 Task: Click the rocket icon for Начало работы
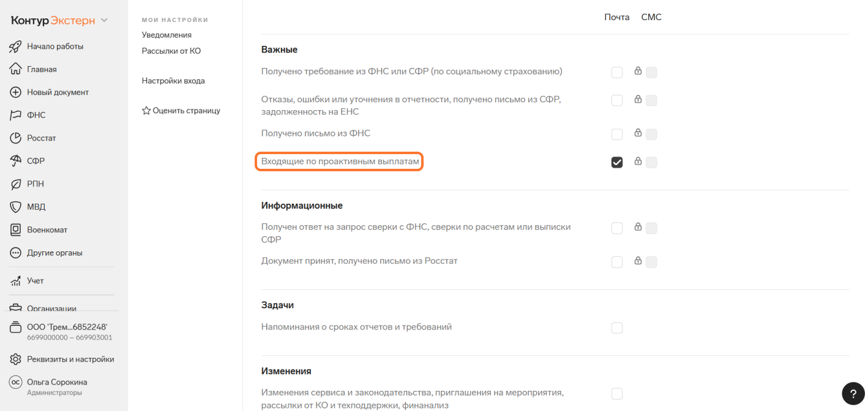pyautogui.click(x=16, y=46)
